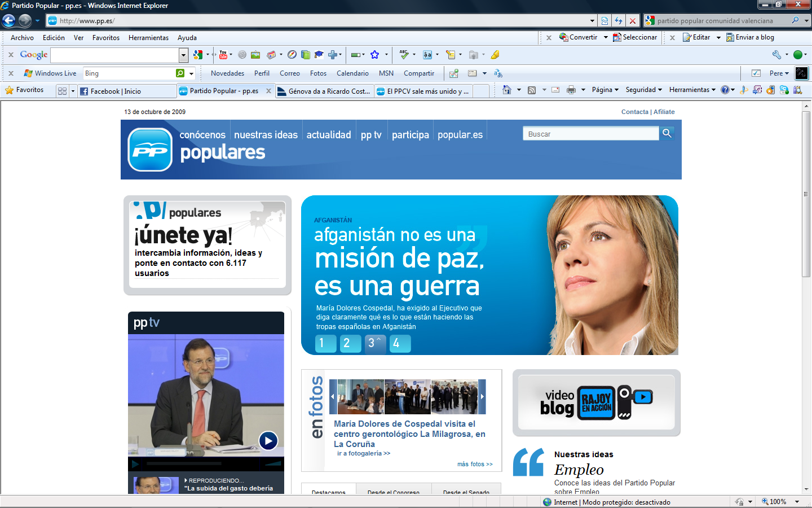Click the vertical page scrollbar thumb

point(806,195)
